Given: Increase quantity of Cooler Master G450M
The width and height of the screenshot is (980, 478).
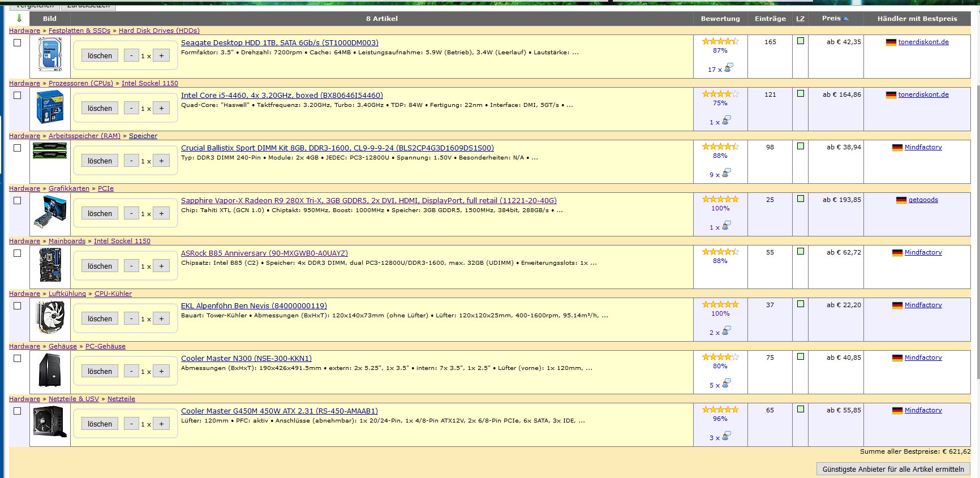Looking at the screenshot, I should 161,424.
